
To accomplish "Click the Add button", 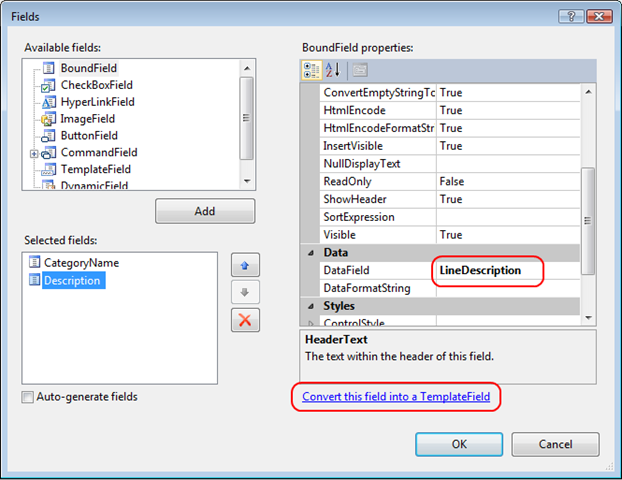I will click(205, 211).
